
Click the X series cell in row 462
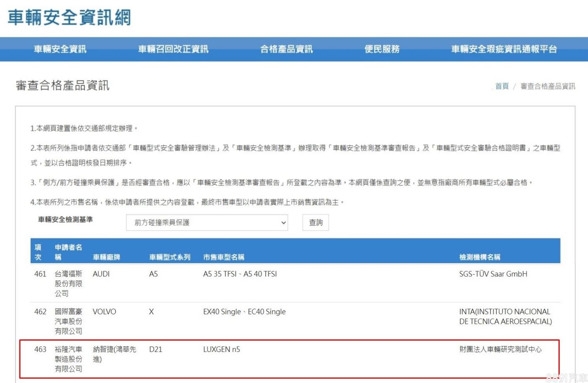[x=151, y=312]
